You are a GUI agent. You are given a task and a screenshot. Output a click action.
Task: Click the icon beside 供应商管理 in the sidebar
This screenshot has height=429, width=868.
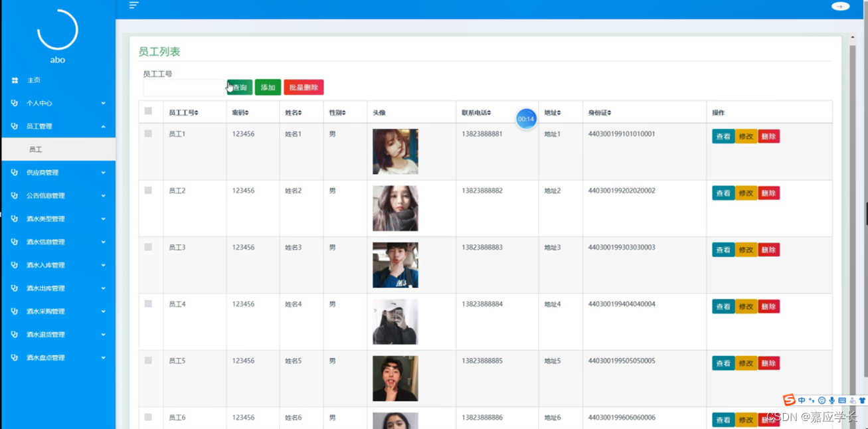click(15, 173)
